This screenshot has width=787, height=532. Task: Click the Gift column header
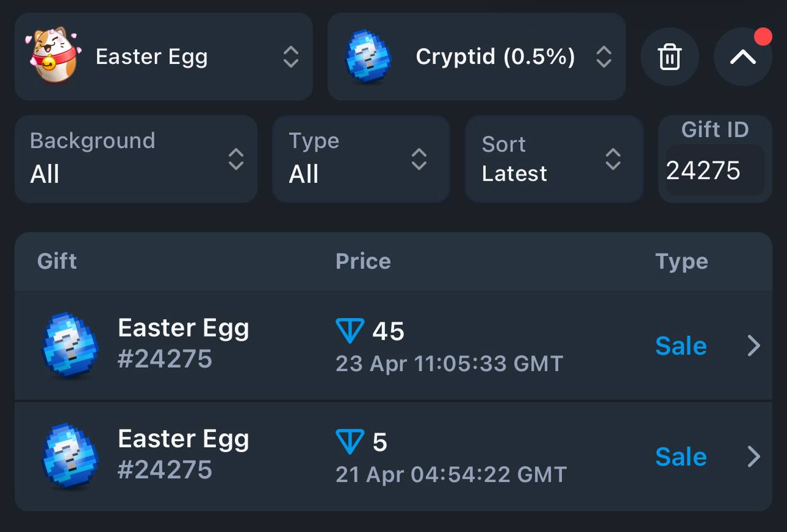point(57,261)
